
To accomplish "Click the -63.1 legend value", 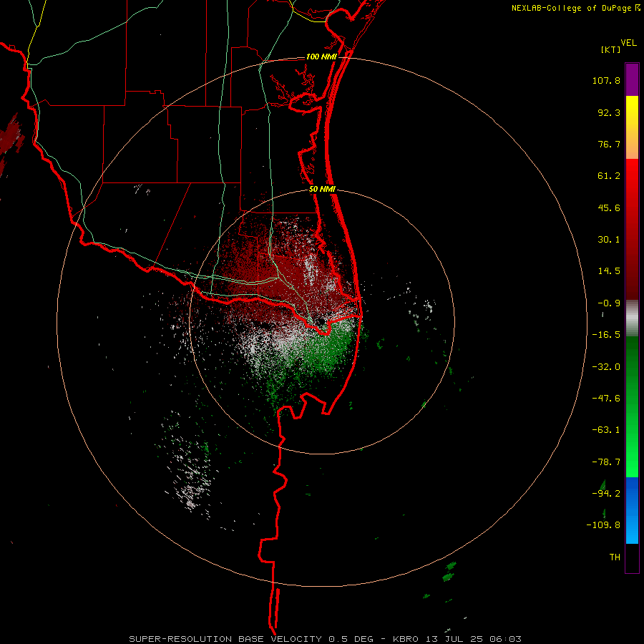I will (x=606, y=430).
